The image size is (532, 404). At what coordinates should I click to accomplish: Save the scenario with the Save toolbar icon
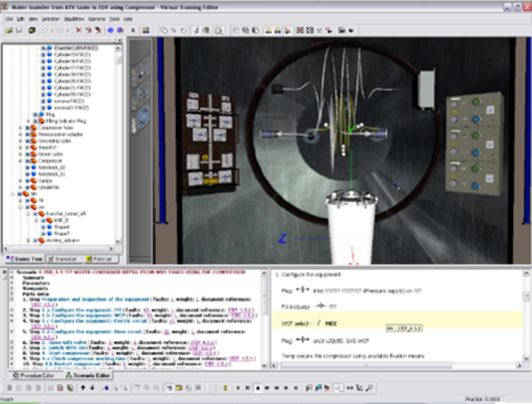coord(19,31)
